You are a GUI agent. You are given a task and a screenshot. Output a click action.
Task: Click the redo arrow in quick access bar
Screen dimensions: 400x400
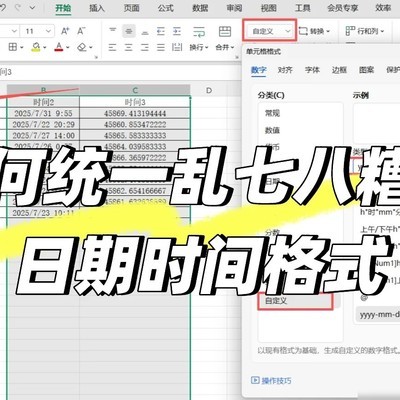(x=18, y=8)
